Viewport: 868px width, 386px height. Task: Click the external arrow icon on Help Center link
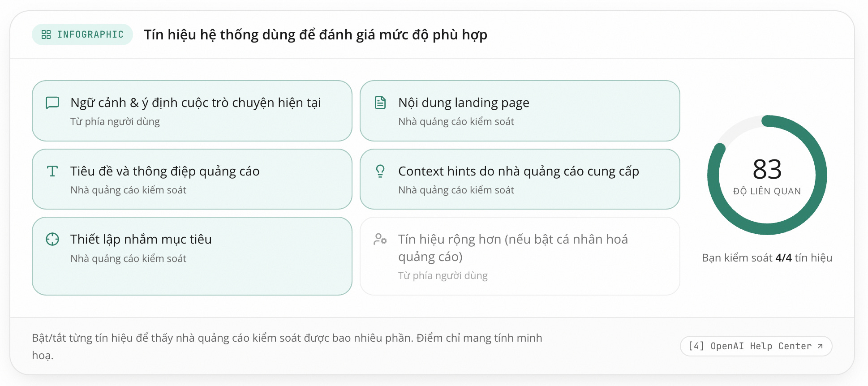[x=820, y=346]
